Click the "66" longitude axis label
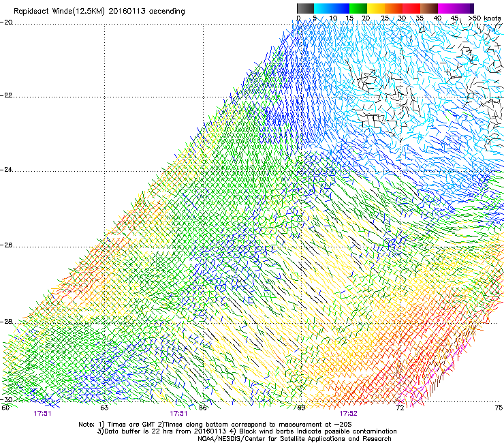504x443 pixels. (203, 408)
